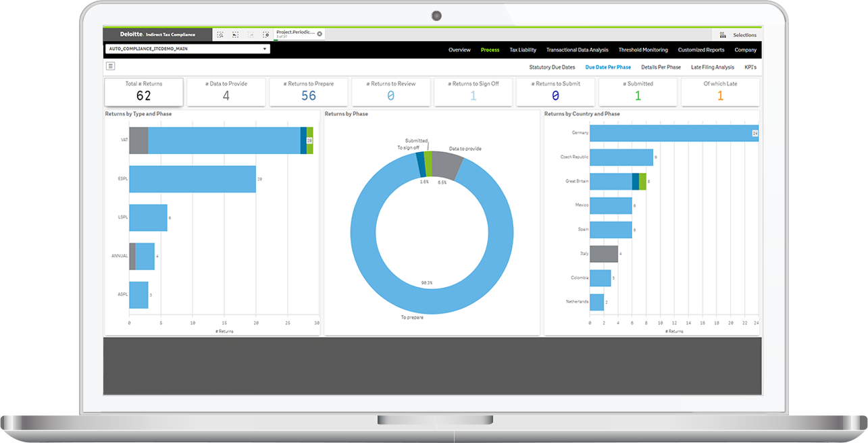The image size is (868, 443).
Task: Switch to KPI's tab
Action: click(750, 68)
